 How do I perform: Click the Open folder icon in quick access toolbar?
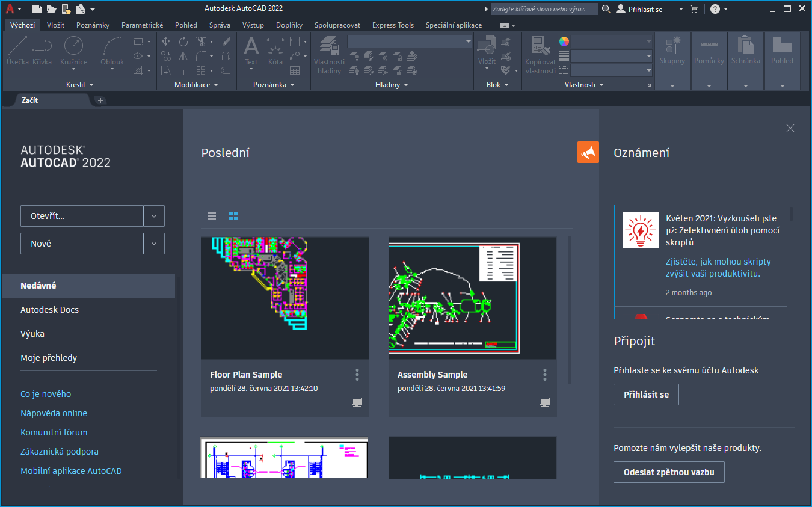tap(51, 9)
